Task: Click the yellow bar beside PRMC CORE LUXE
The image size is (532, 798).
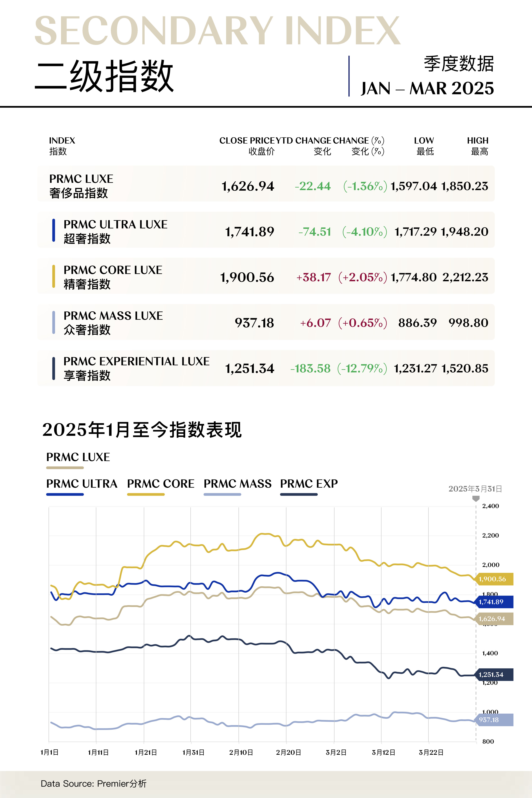Action: [54, 276]
